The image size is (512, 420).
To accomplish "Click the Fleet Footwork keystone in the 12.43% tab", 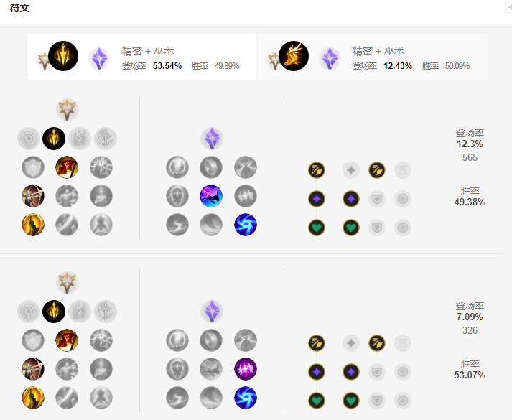I will pyautogui.click(x=293, y=56).
